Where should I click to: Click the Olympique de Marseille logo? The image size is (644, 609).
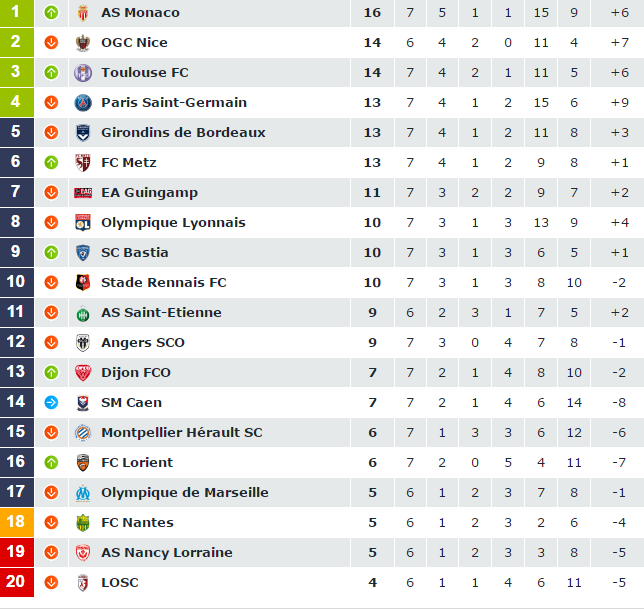83,493
